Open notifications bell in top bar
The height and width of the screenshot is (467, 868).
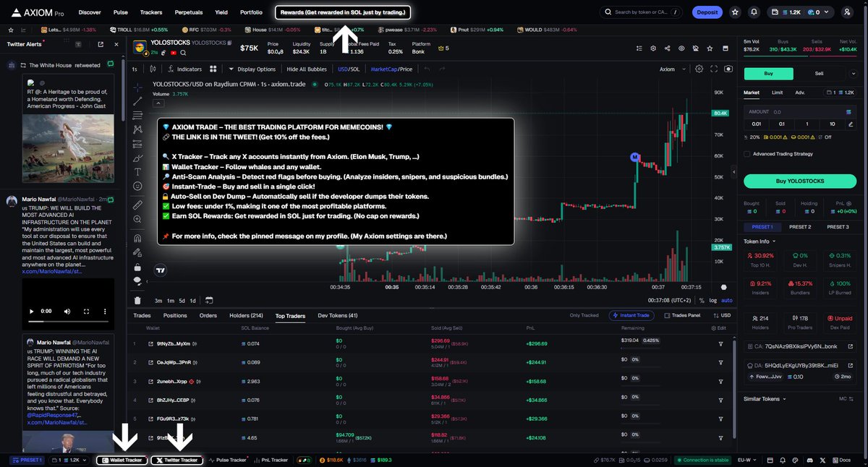pyautogui.click(x=754, y=12)
